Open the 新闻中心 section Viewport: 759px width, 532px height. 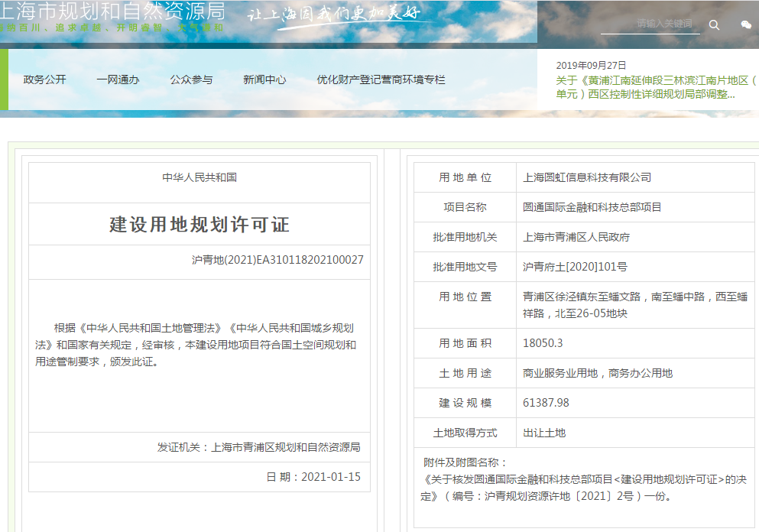[x=264, y=79]
